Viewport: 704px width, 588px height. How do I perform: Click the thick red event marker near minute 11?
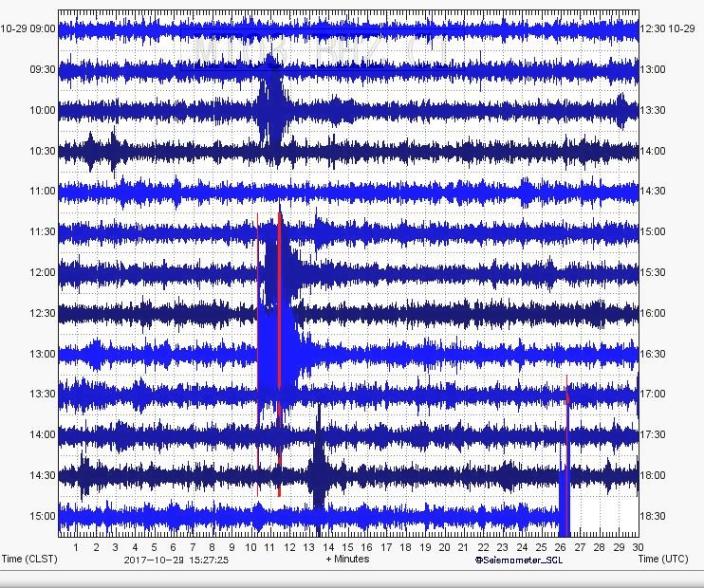[279, 354]
